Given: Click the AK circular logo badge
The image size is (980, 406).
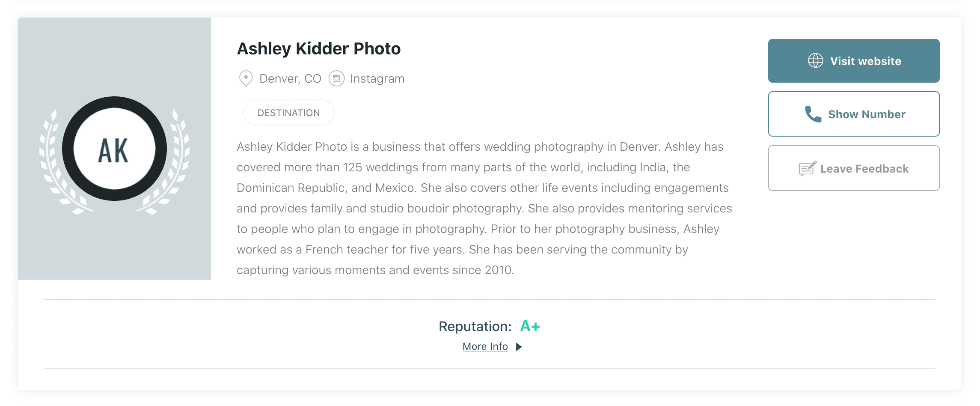Looking at the screenshot, I should [114, 149].
